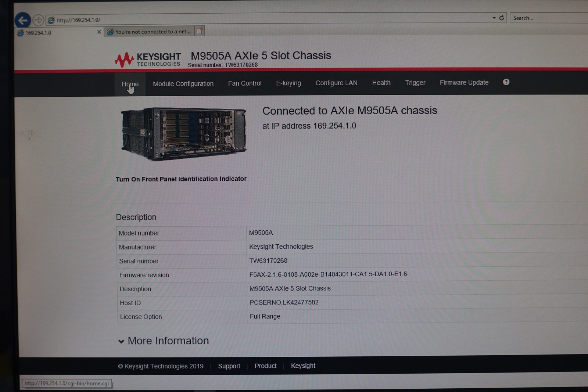
Task: Click the page title M9505A AXIe 5 Slot Chassis
Action: click(261, 55)
